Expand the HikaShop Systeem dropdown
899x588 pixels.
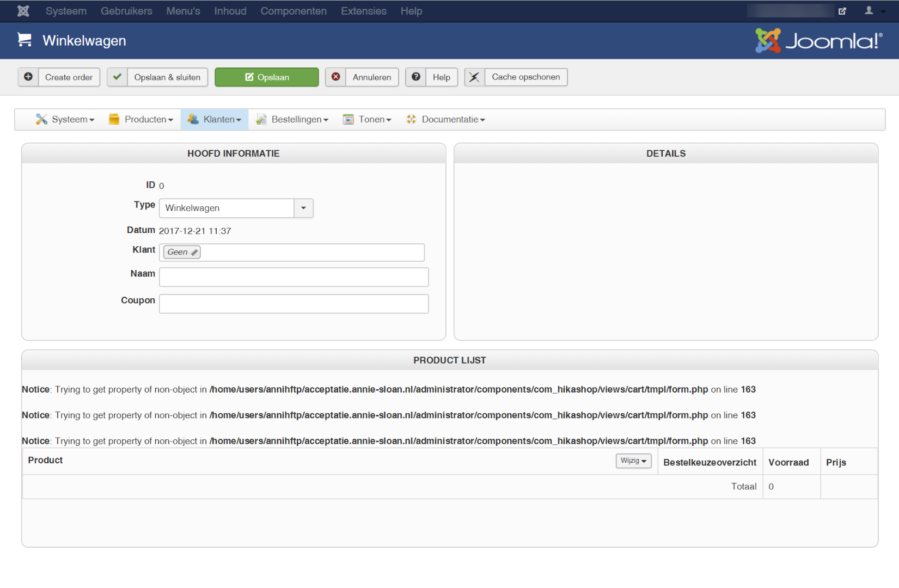pos(65,119)
